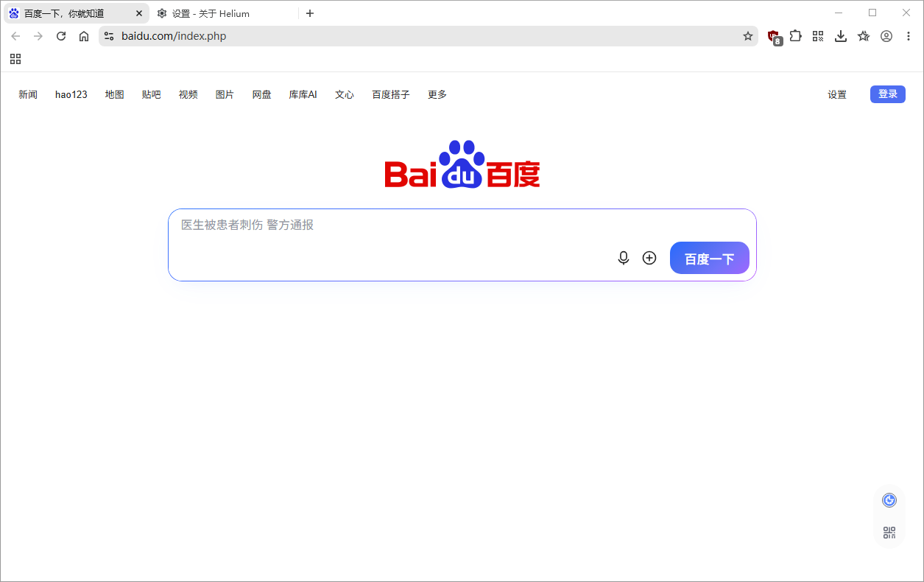Image resolution: width=924 pixels, height=582 pixels.
Task: Click the QR code toolbar icon
Action: click(x=818, y=36)
